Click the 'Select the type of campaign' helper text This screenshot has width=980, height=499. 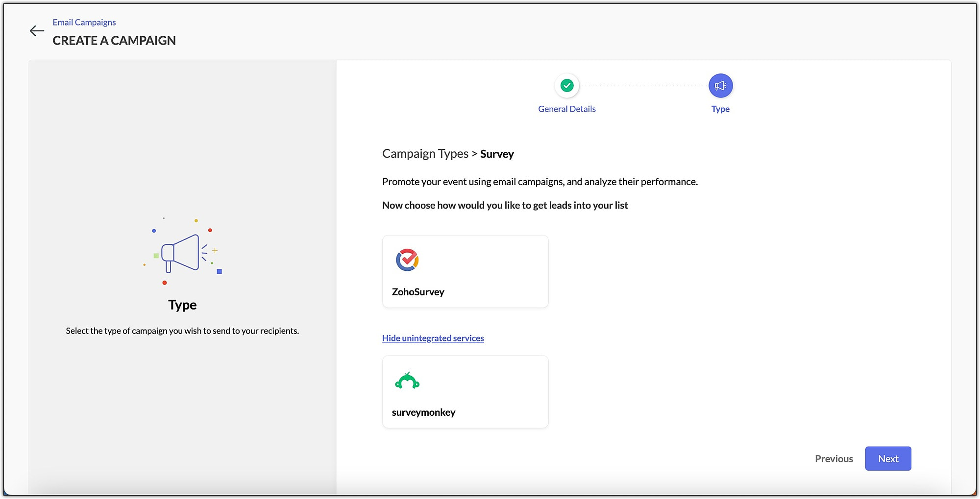(x=182, y=331)
